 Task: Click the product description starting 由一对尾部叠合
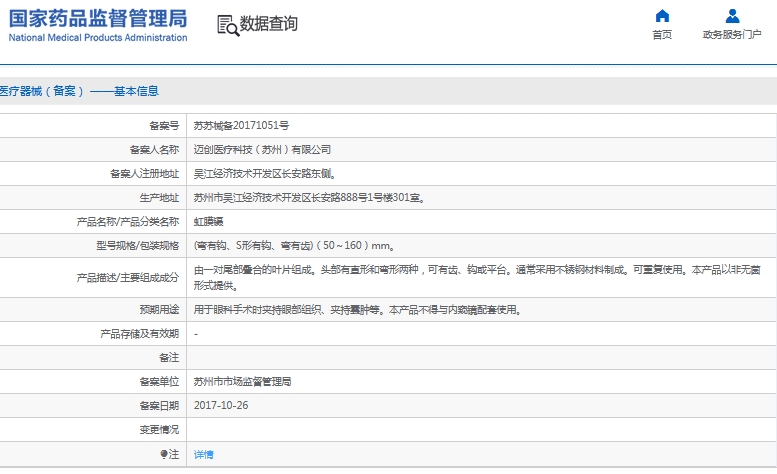click(477, 277)
